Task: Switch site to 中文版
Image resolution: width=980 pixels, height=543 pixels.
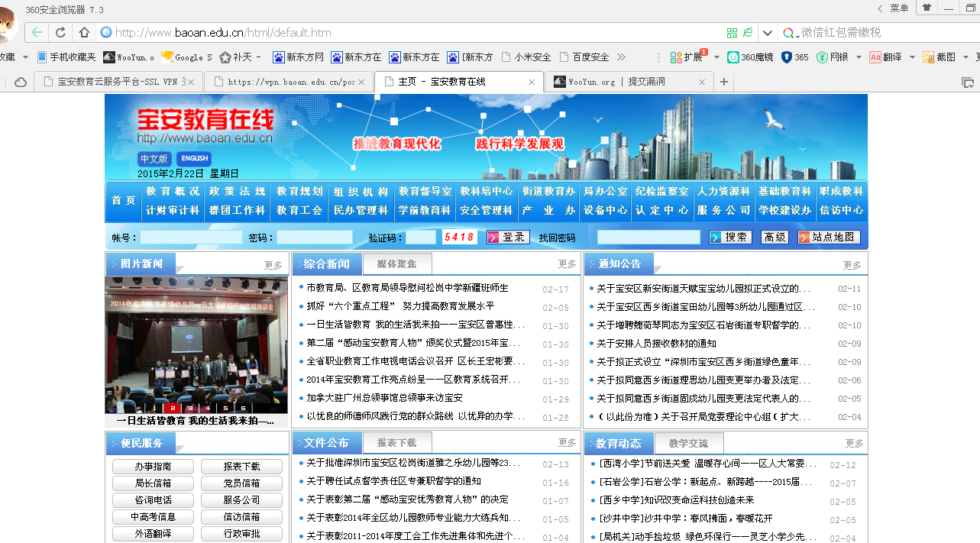Action: (x=154, y=159)
